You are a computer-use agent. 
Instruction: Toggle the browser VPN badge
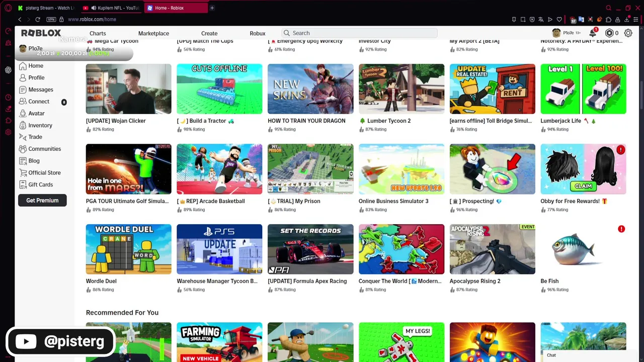click(51, 19)
